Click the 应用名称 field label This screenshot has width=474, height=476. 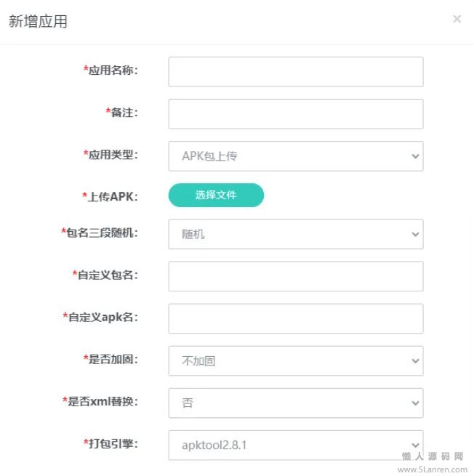112,70
